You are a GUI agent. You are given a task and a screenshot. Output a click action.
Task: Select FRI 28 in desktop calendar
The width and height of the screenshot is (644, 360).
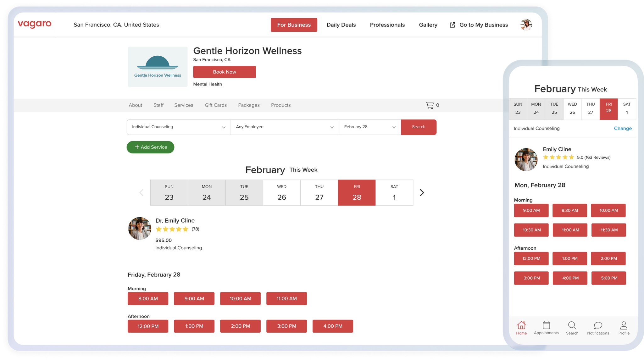(357, 193)
